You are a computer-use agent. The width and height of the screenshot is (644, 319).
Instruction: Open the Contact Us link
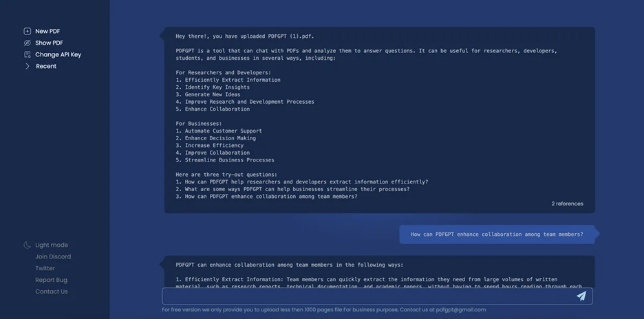click(52, 291)
